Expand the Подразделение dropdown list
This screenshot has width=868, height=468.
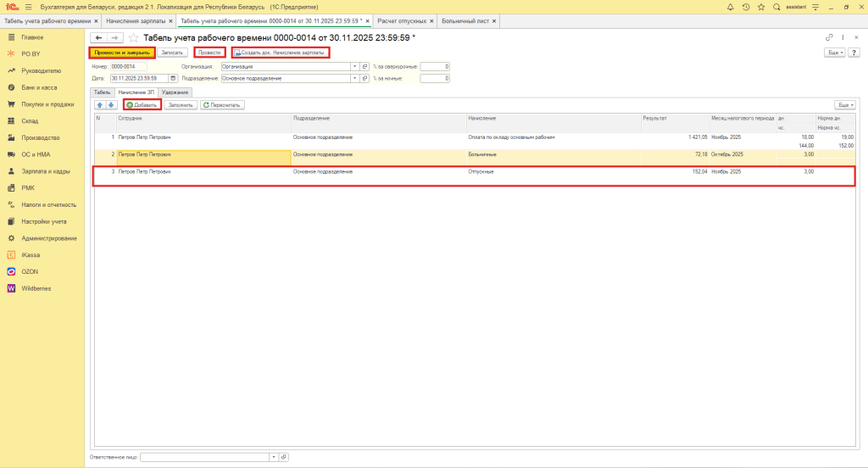354,79
